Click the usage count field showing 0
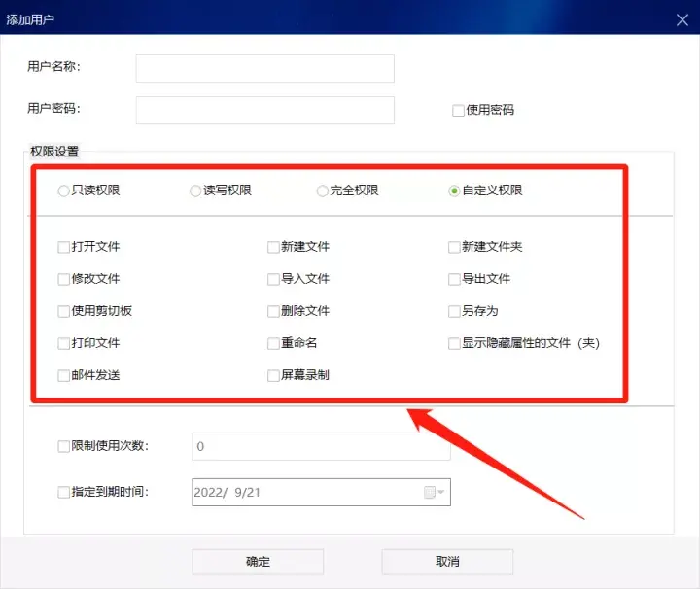This screenshot has width=700, height=589. coord(321,447)
